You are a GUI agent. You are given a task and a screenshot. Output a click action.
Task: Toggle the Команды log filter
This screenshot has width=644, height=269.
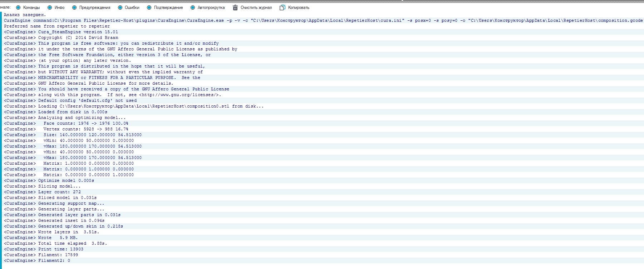(18, 8)
